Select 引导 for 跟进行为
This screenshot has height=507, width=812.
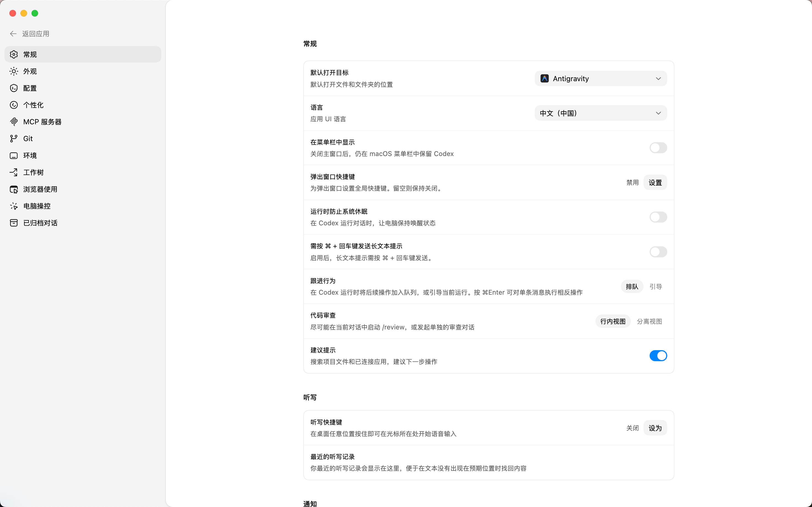[x=655, y=287]
